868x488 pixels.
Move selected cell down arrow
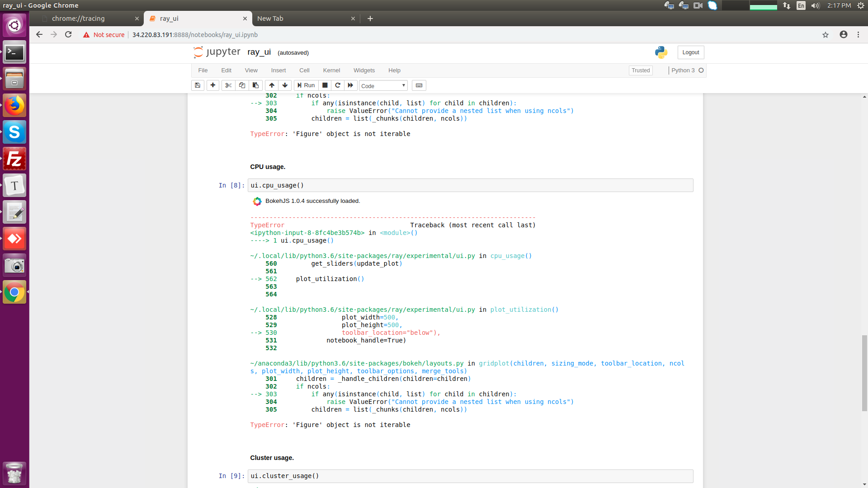tap(285, 85)
